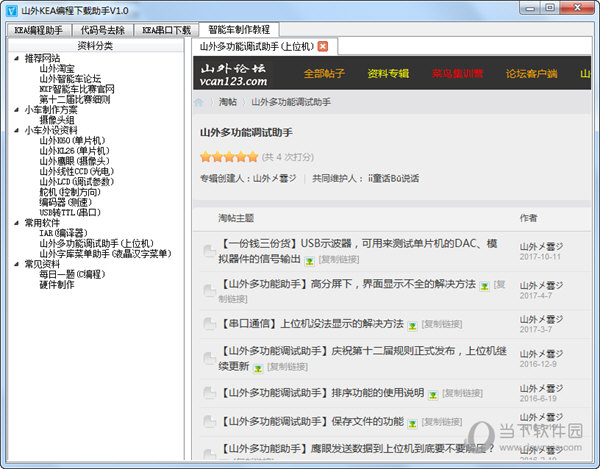Click 复制链接 after 排序功能 post

(x=463, y=393)
